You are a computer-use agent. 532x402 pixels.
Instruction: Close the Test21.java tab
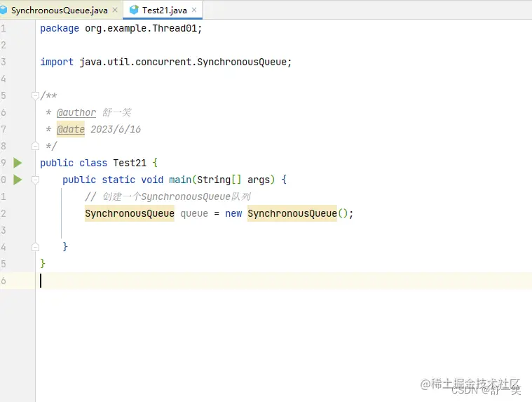(194, 10)
